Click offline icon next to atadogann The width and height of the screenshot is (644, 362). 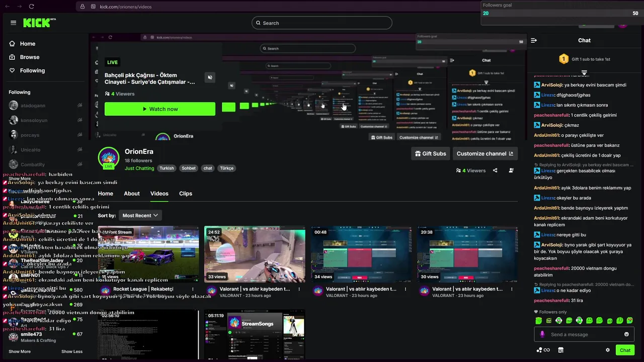(x=79, y=106)
